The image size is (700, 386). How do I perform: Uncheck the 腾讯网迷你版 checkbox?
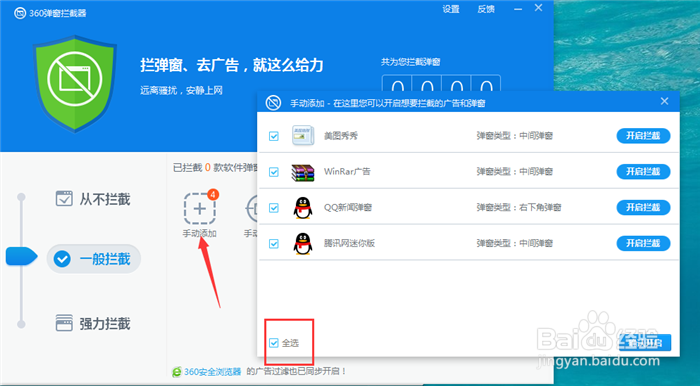274,244
